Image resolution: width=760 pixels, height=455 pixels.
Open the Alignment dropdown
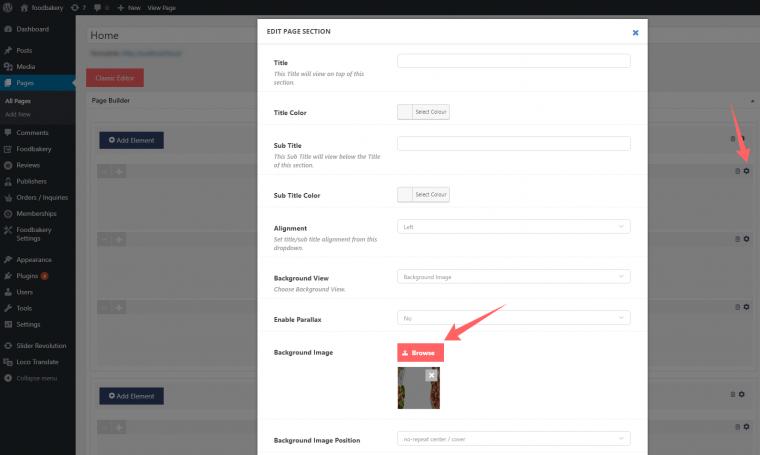click(513, 227)
